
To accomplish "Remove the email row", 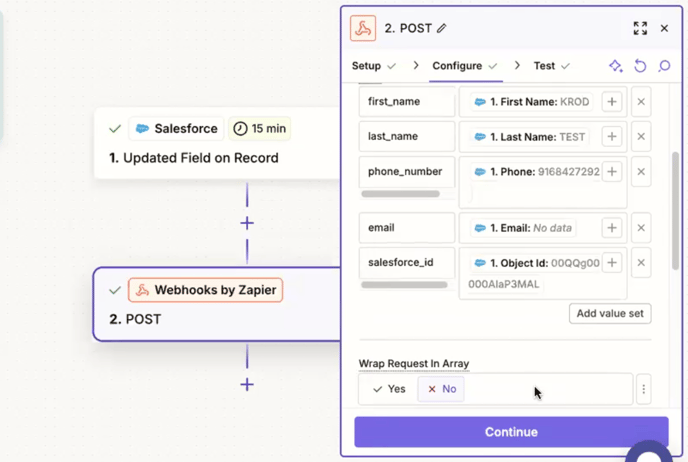I will (641, 228).
